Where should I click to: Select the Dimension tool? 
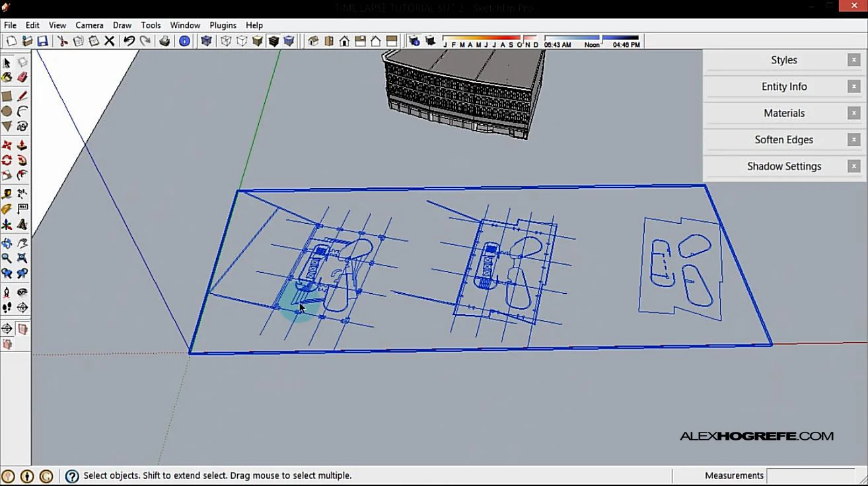[x=22, y=194]
